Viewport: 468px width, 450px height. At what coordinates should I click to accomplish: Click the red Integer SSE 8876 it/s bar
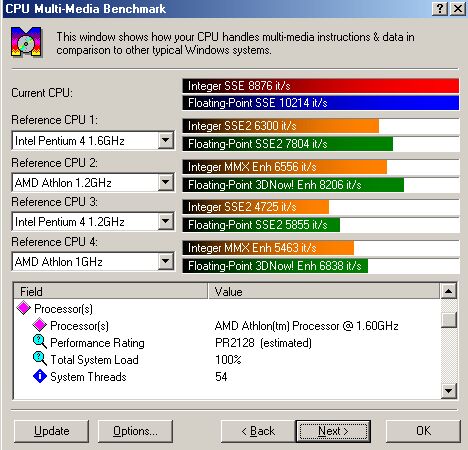pyautogui.click(x=321, y=86)
